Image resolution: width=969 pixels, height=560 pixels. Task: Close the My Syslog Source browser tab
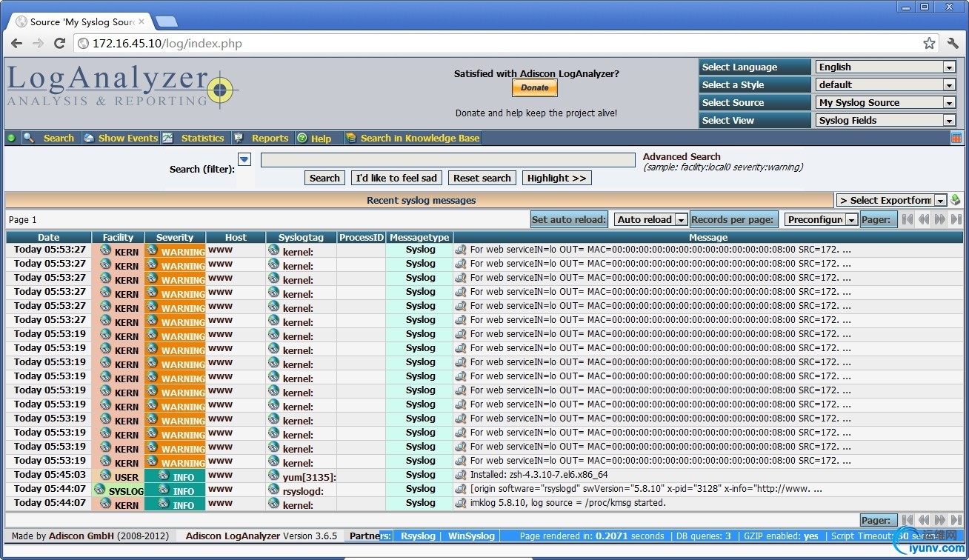pyautogui.click(x=141, y=21)
